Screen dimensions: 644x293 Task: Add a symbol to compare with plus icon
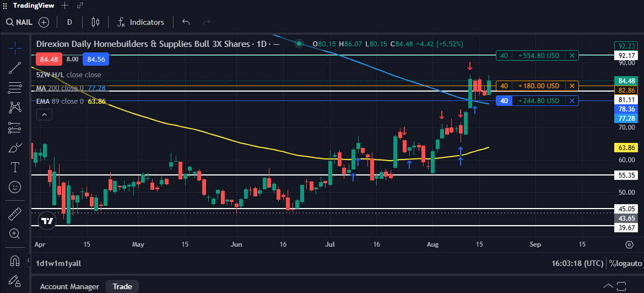point(44,22)
